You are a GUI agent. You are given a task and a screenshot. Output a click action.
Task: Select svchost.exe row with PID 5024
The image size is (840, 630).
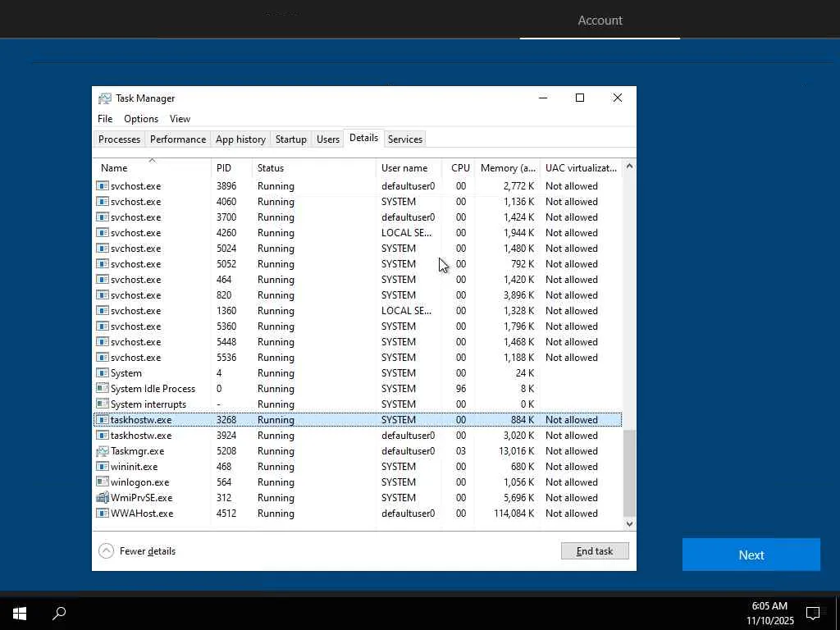click(x=358, y=249)
